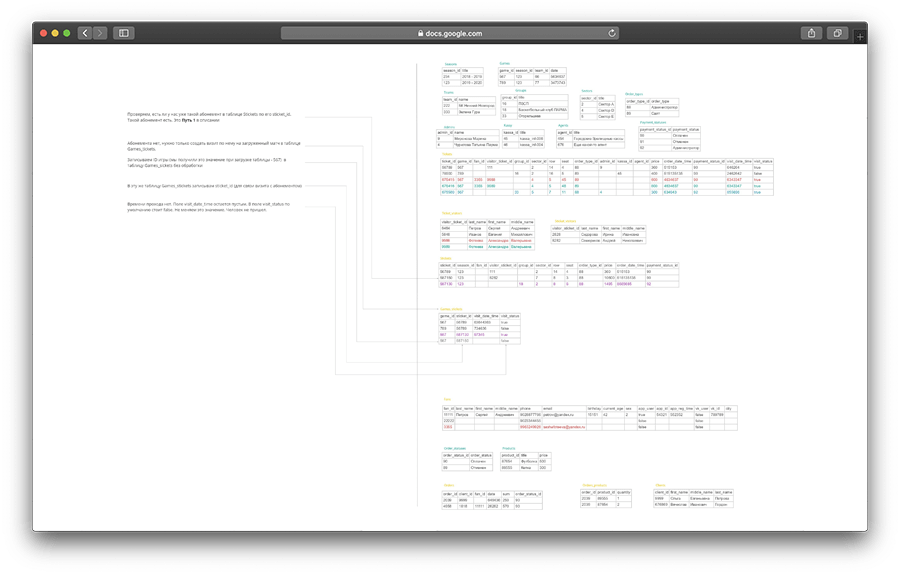Click the Products table heading
The image size is (900, 574).
[508, 448]
